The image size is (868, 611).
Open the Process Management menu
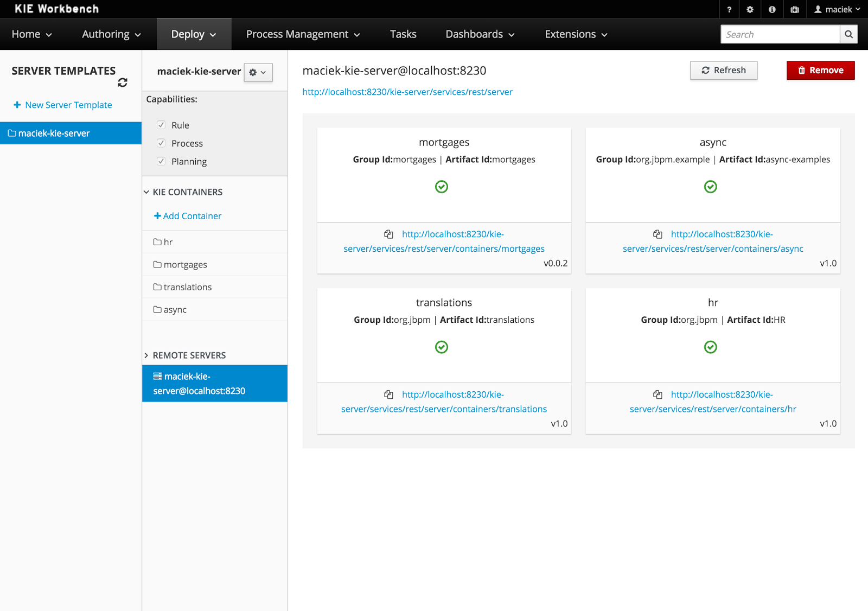(303, 34)
